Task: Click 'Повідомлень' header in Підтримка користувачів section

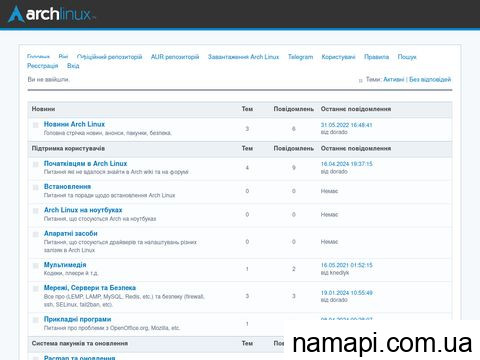Action: coord(294,148)
